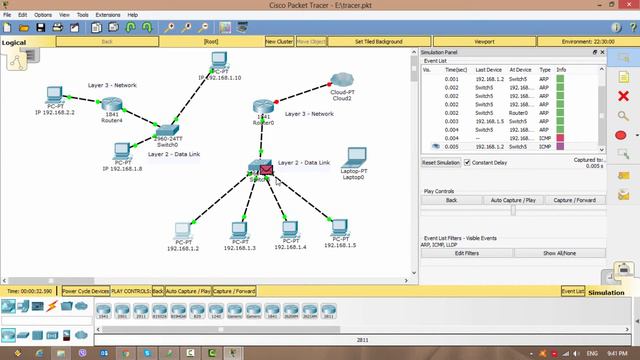
Task: Float the Simulation Panel with undock icon
Action: point(595,52)
